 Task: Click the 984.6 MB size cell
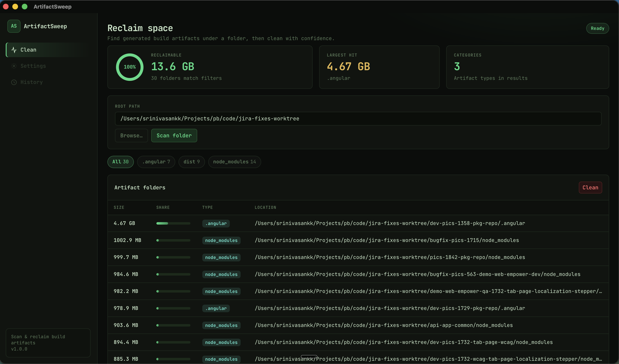click(126, 275)
